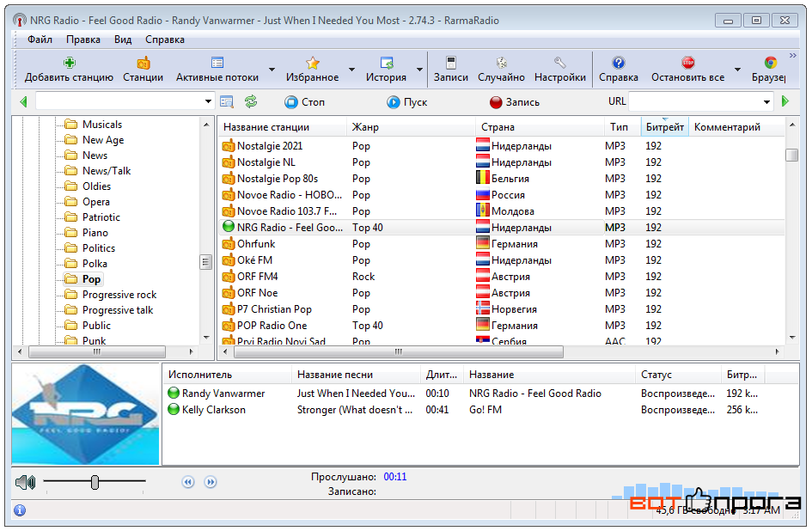
Task: Expand the History dropdown arrow
Action: click(419, 70)
